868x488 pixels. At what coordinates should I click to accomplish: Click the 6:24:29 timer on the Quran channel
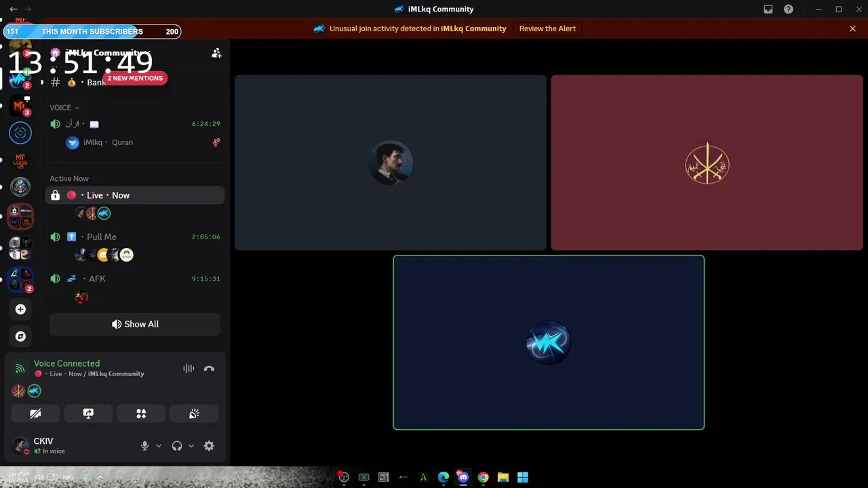[206, 124]
